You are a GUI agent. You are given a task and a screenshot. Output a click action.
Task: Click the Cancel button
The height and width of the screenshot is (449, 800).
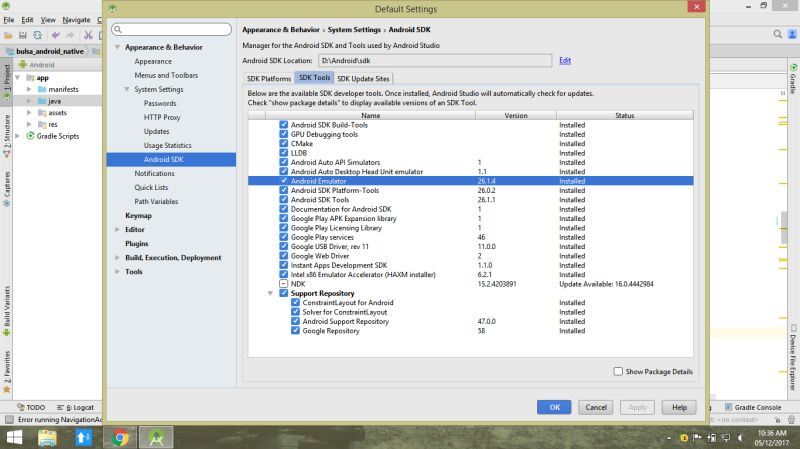595,407
